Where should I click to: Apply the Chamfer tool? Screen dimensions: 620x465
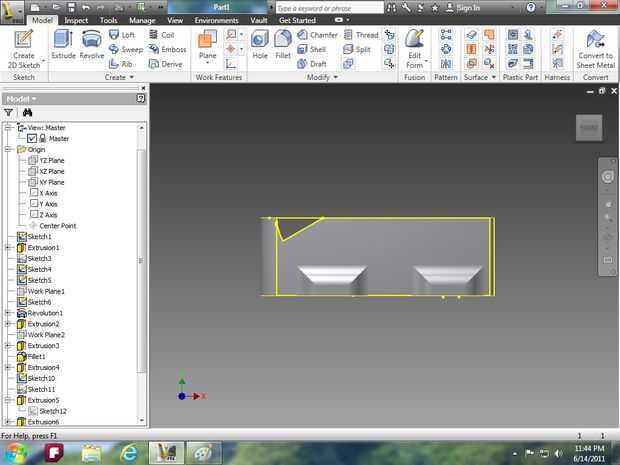(317, 35)
